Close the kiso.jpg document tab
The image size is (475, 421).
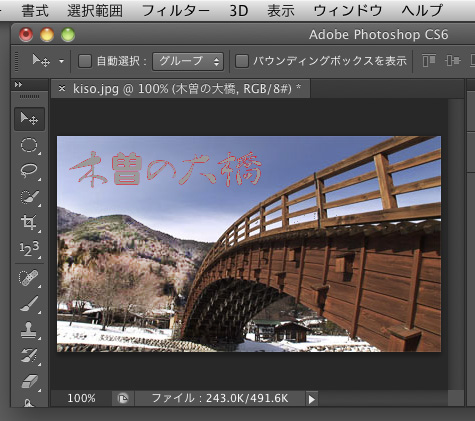[x=62, y=88]
